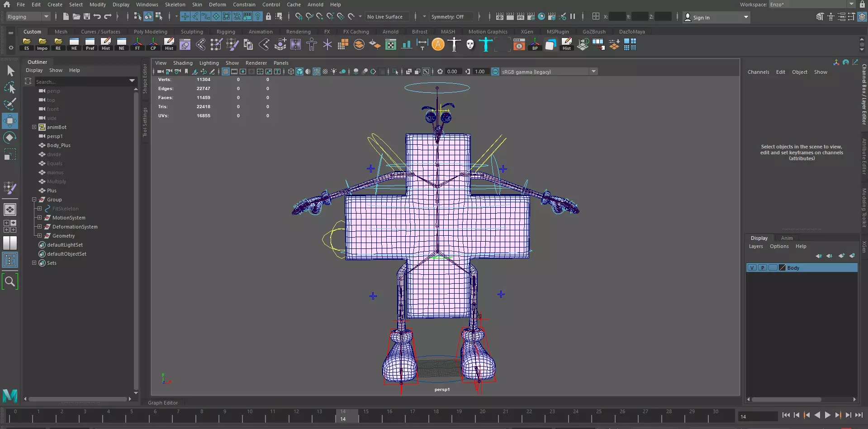Collapse the Group node in Outliner
Viewport: 868px width, 429px height.
[34, 200]
